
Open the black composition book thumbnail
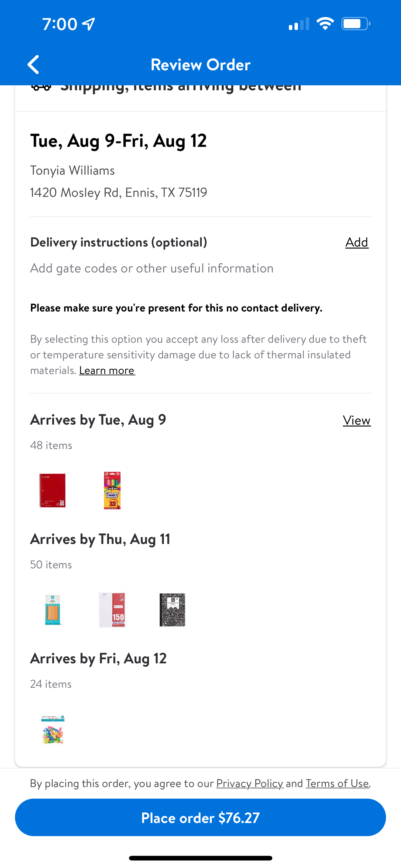click(x=172, y=610)
